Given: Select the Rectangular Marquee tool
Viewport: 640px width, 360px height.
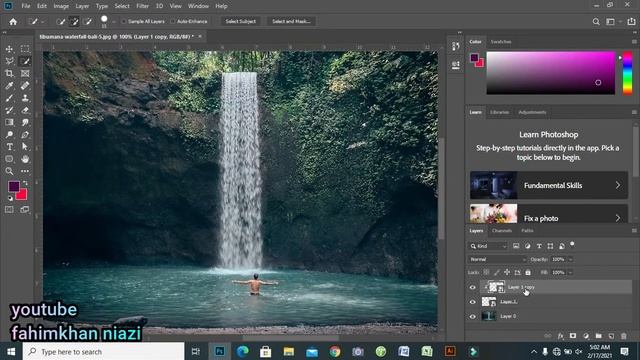Looking at the screenshot, I should [x=25, y=49].
